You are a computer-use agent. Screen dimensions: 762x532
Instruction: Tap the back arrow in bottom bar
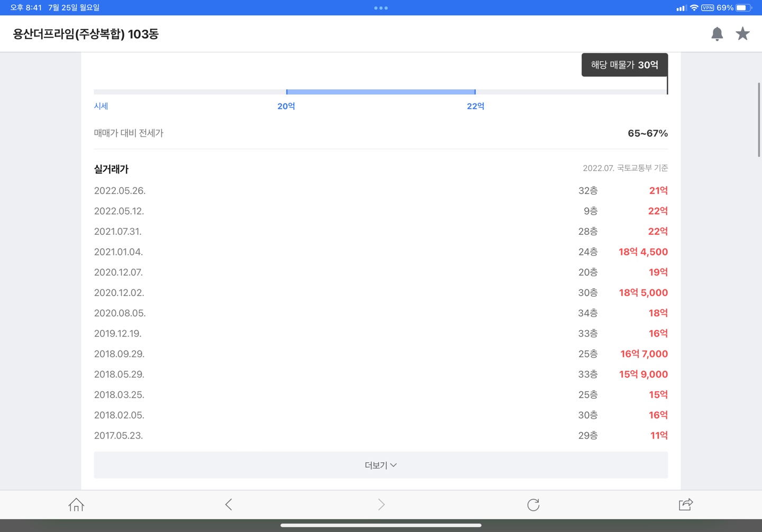[x=229, y=505]
